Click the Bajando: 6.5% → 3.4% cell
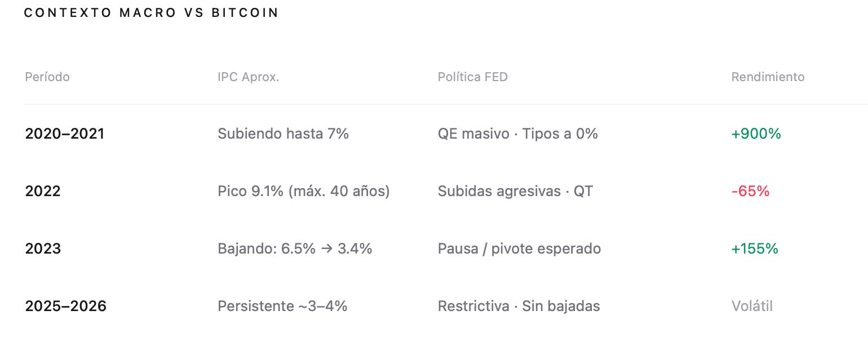The image size is (868, 337). tap(295, 249)
